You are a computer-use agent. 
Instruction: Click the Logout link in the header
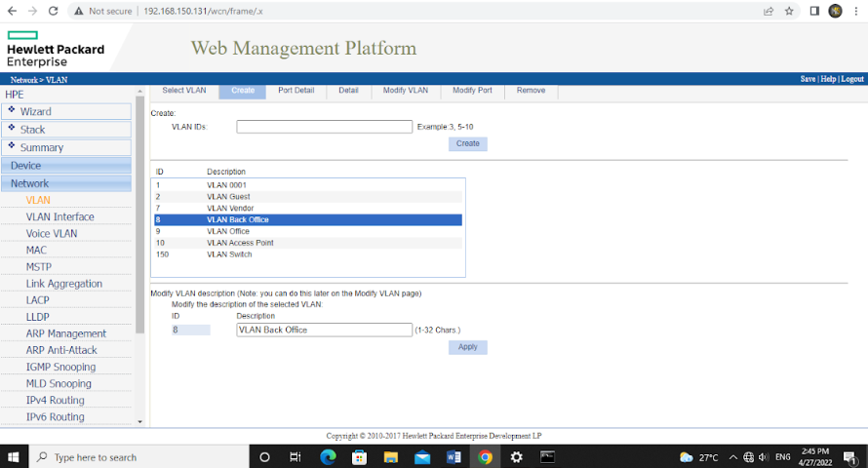851,79
